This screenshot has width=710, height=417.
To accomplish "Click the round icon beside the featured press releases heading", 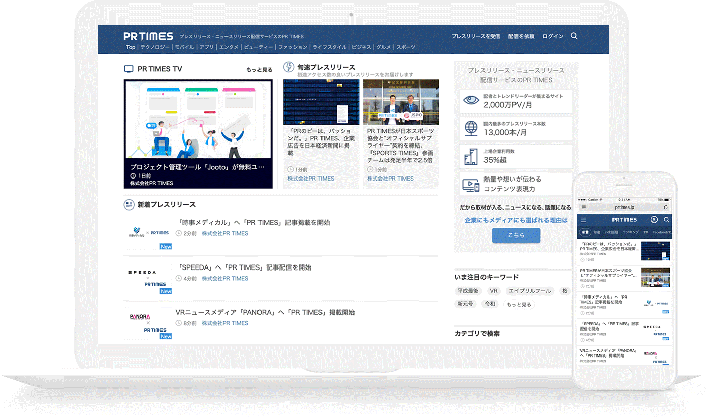I will coord(288,67).
